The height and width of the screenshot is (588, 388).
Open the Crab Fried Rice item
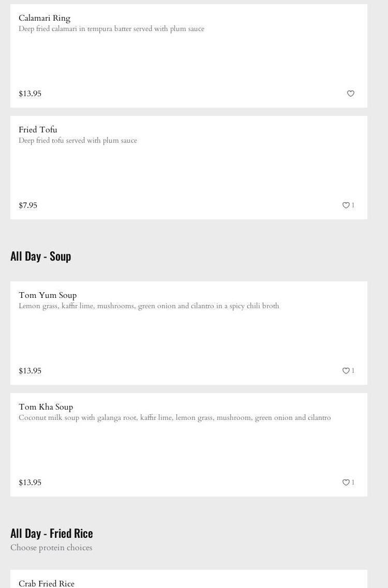[x=47, y=583]
